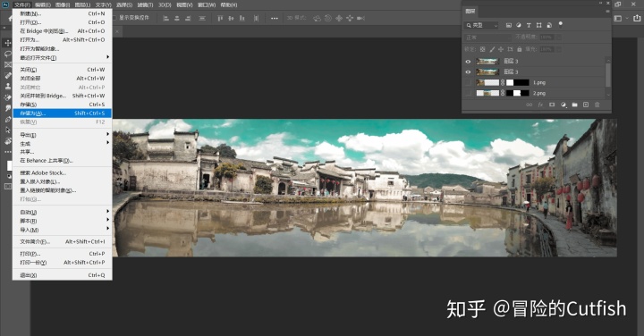Click delete layer trash icon
Image resolution: width=644 pixels, height=336 pixels.
(x=597, y=105)
